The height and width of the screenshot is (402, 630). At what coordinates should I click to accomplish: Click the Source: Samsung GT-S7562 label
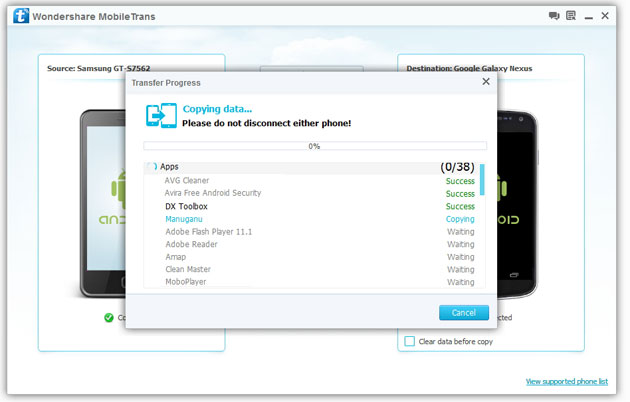[98, 68]
